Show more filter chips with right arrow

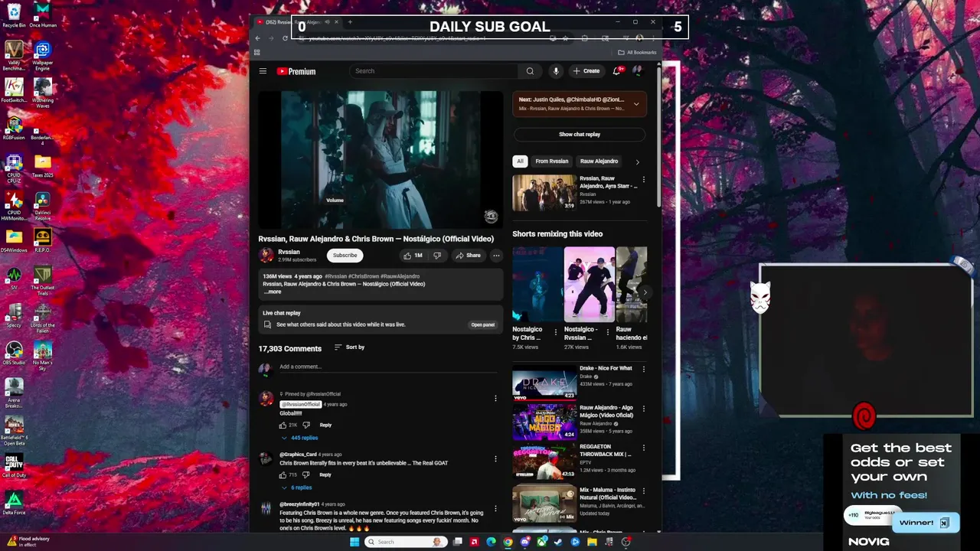point(637,161)
